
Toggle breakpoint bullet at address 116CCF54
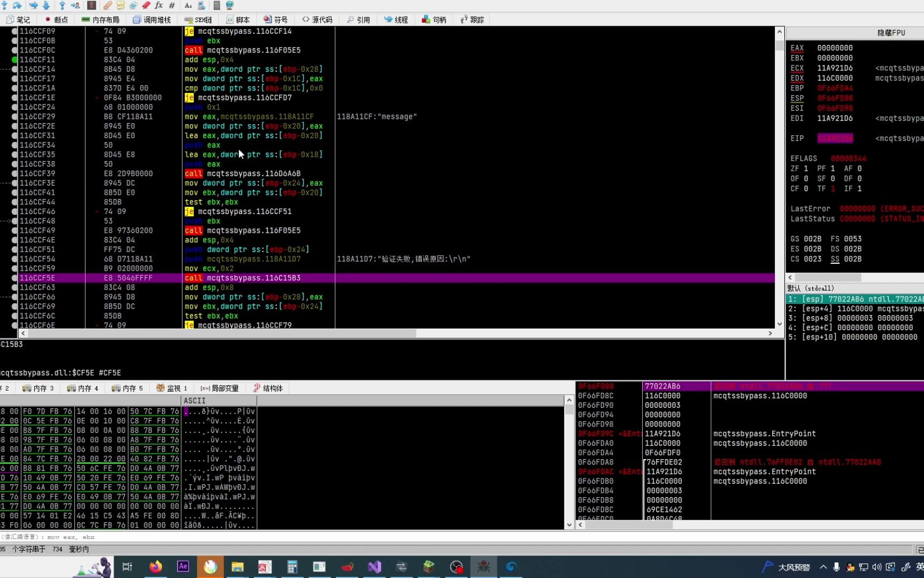point(14,258)
